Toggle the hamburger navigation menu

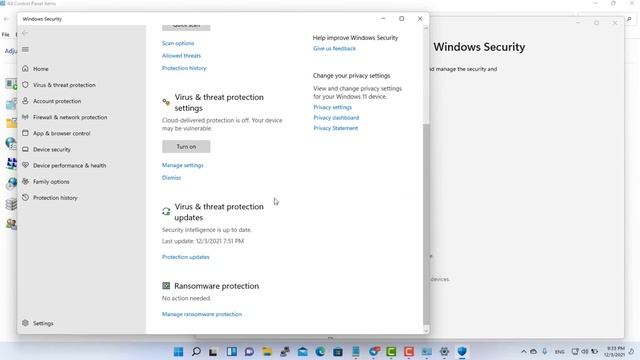point(25,49)
